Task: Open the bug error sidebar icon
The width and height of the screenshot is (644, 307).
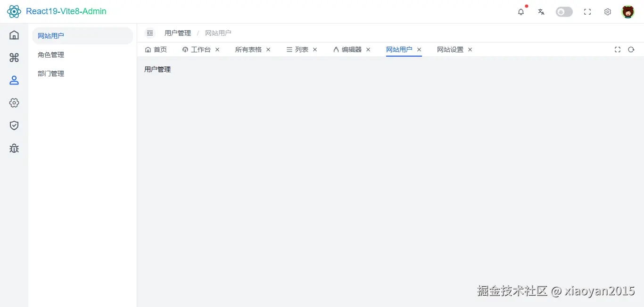Action: 14,148
